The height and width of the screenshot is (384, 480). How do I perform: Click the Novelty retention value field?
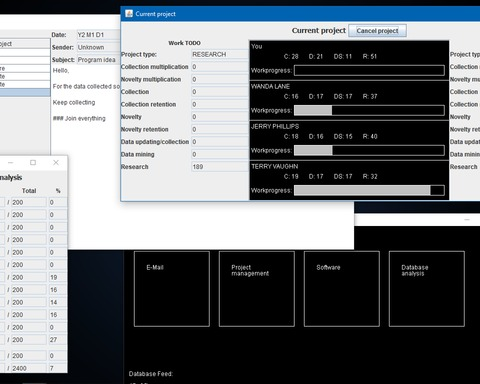220,129
